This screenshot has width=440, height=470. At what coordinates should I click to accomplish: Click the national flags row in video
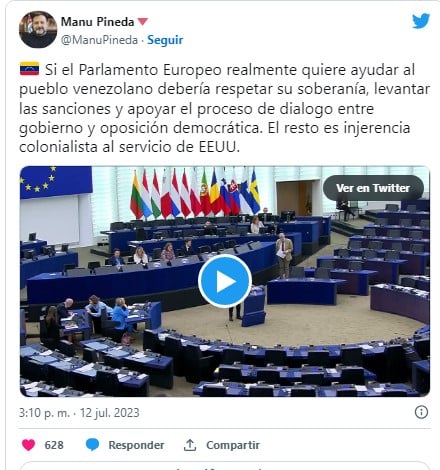(x=195, y=193)
